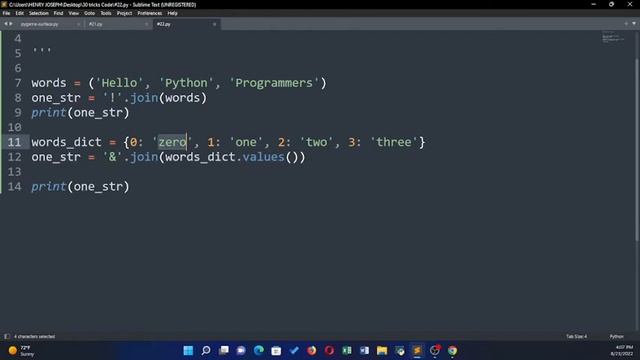Open the View menu
The width and height of the screenshot is (640, 360).
[73, 13]
